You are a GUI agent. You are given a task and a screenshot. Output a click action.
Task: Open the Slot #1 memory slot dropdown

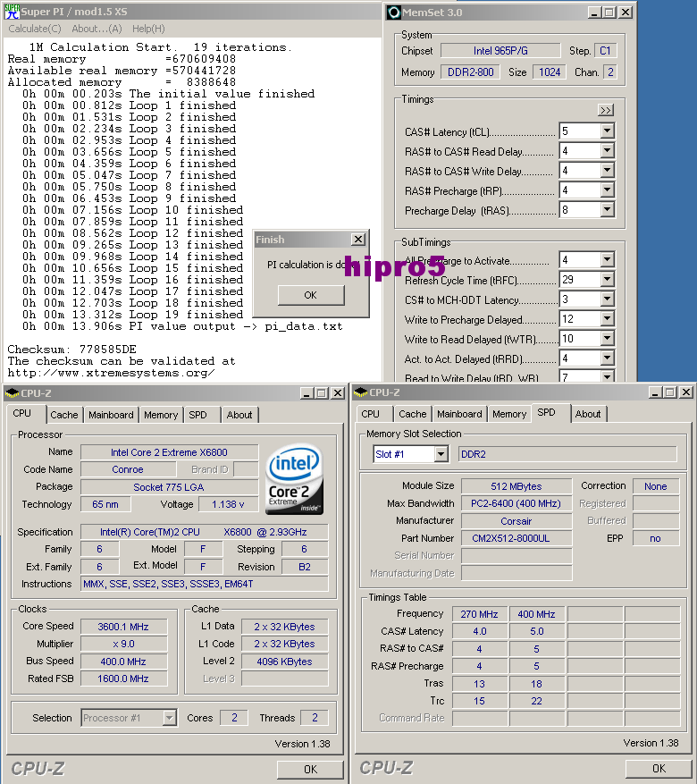coord(441,454)
